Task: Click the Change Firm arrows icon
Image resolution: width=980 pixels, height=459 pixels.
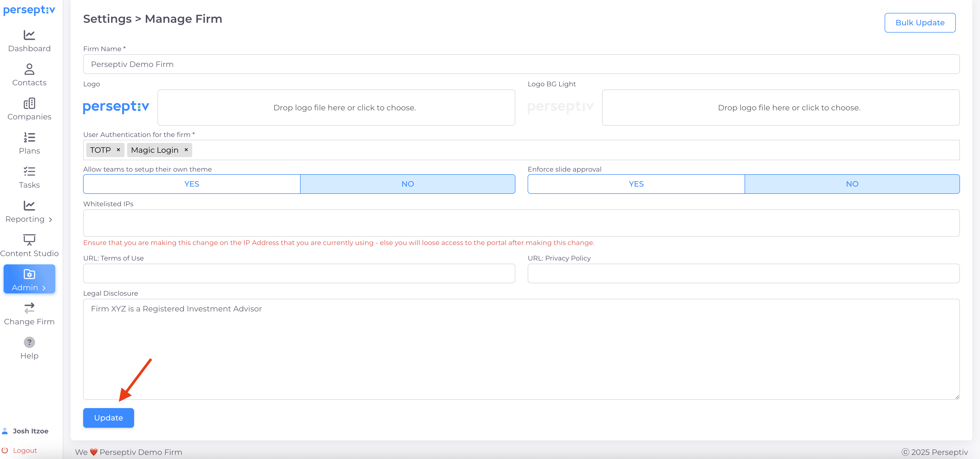Action: (29, 308)
